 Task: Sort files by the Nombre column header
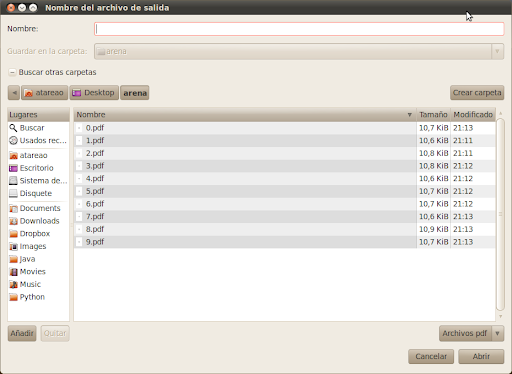point(245,115)
